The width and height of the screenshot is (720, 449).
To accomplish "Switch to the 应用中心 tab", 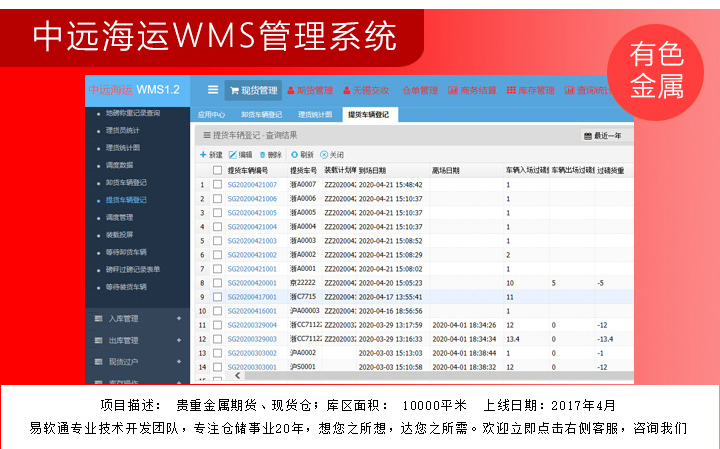I will pos(211,115).
